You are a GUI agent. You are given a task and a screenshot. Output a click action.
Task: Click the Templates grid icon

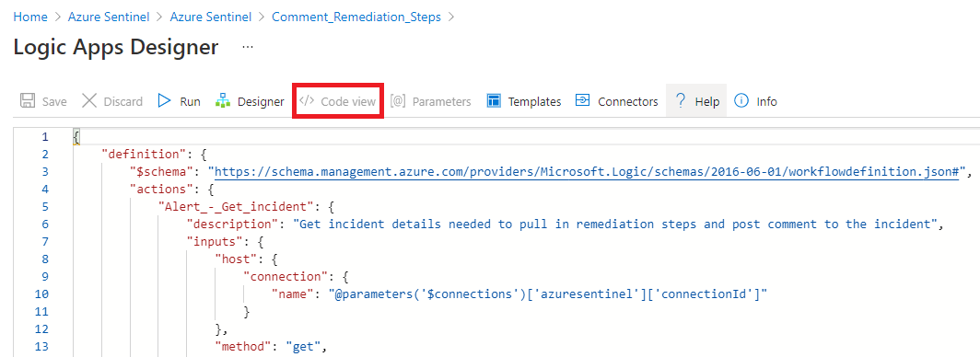(x=494, y=101)
